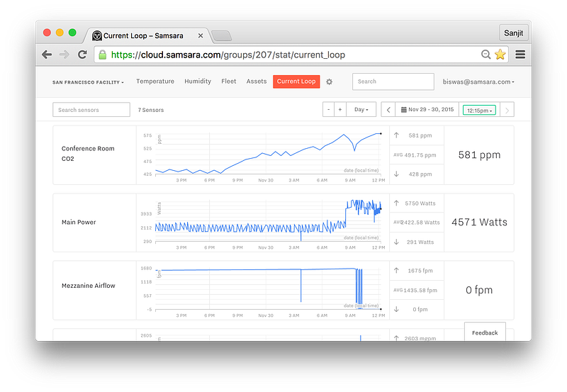Screen dimensions: 567x392
Task: Switch to the Humidity tab
Action: pyautogui.click(x=198, y=82)
